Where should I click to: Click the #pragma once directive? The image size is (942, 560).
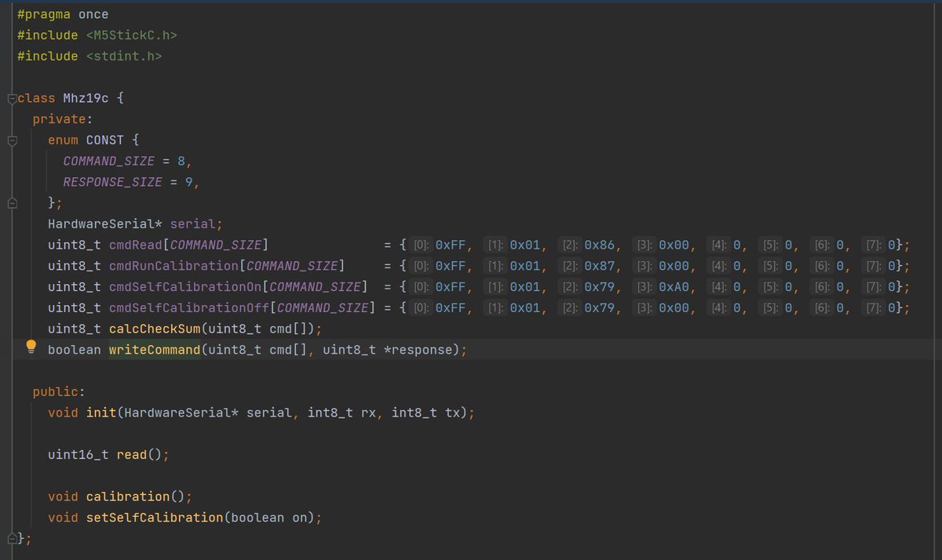point(63,14)
